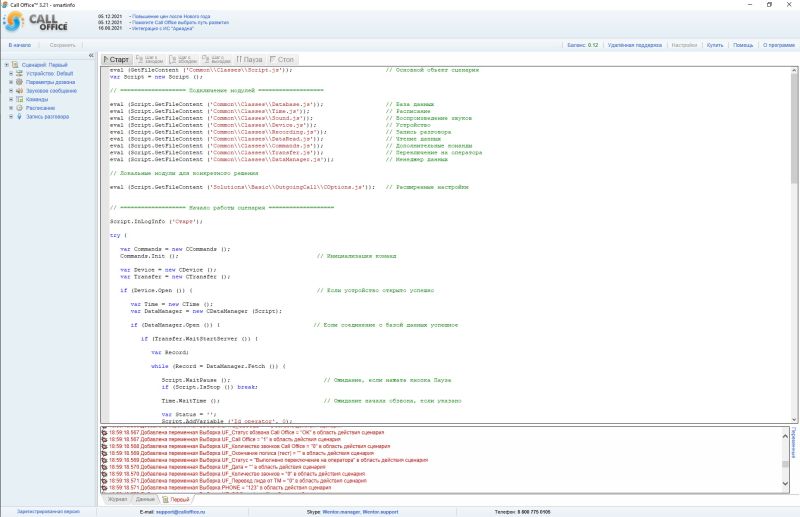
Task: Click the code editor scroll-up arrow
Action: (x=794, y=70)
